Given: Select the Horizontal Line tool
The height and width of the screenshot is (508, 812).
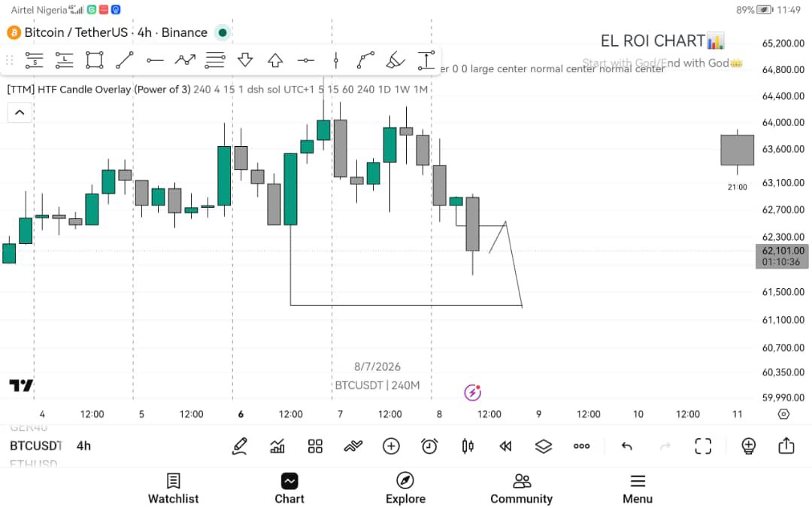Looking at the screenshot, I should 305,61.
